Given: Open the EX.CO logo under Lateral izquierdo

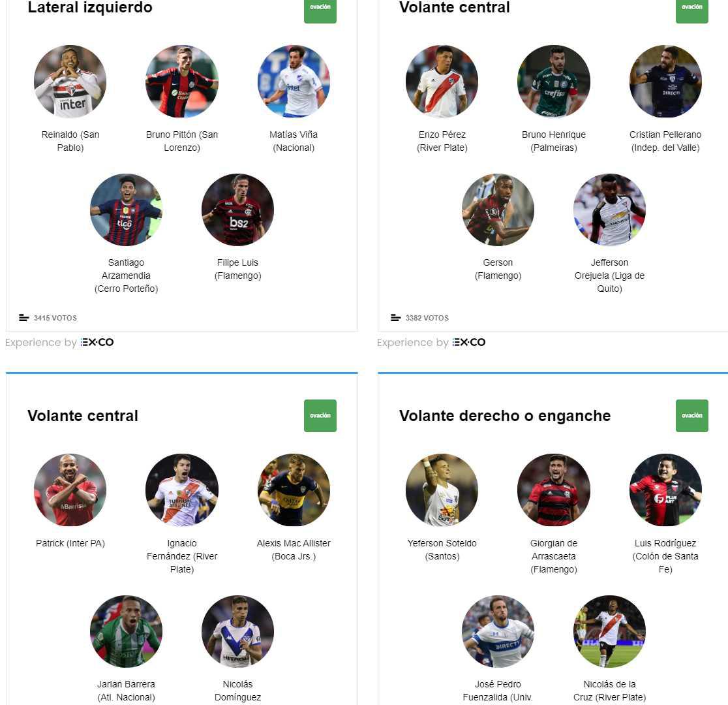Looking at the screenshot, I should click(x=97, y=343).
